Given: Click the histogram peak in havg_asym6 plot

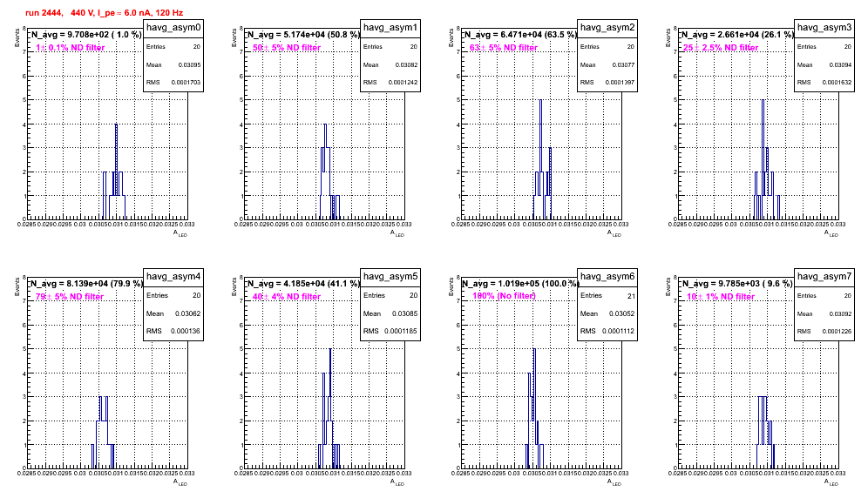Looking at the screenshot, I should point(534,350).
